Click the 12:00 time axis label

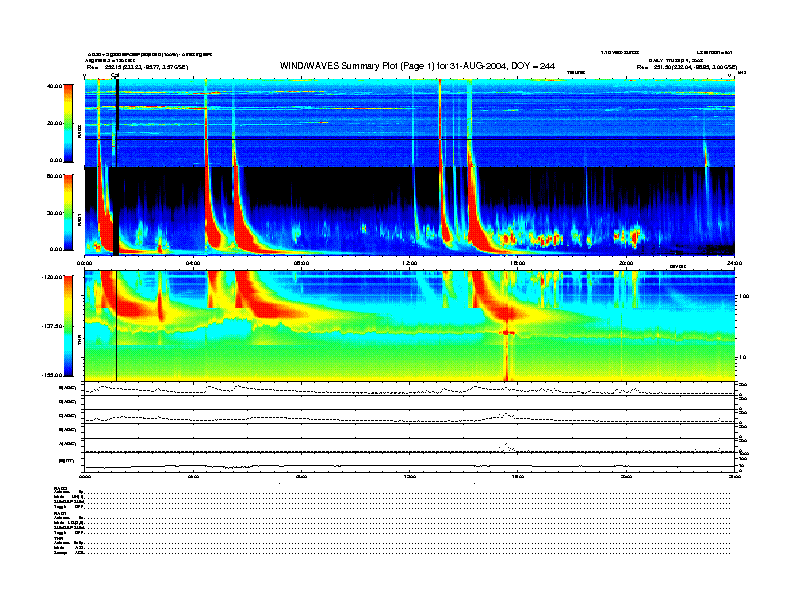coord(409,262)
